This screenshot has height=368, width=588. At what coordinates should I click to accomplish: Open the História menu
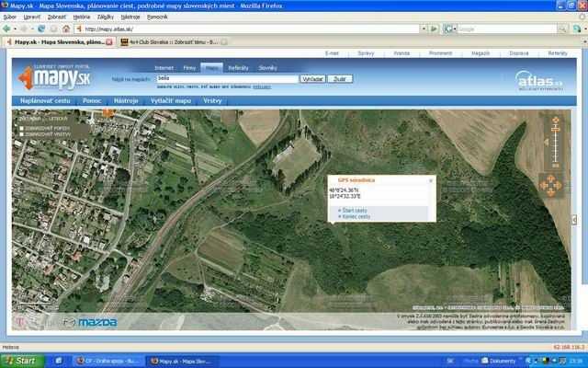coord(82,17)
